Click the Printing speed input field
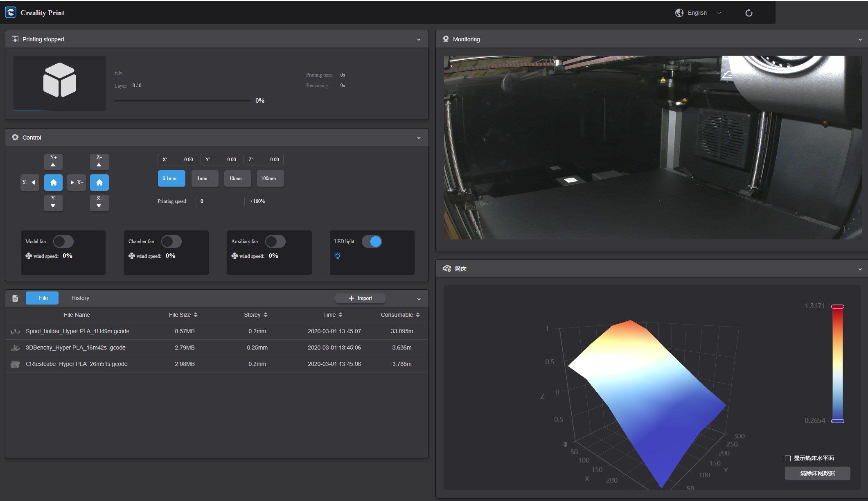Image resolution: width=868 pixels, height=501 pixels. click(x=220, y=201)
